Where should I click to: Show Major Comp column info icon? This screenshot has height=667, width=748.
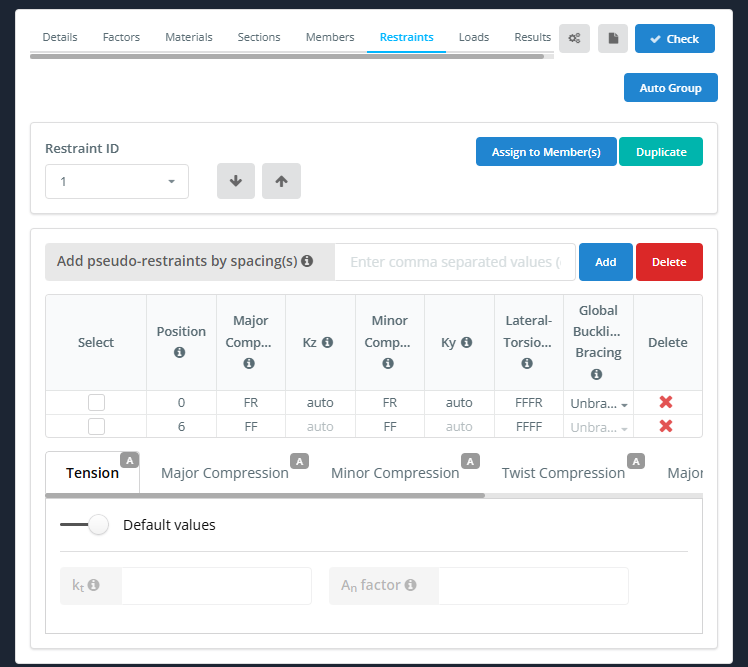(249, 364)
